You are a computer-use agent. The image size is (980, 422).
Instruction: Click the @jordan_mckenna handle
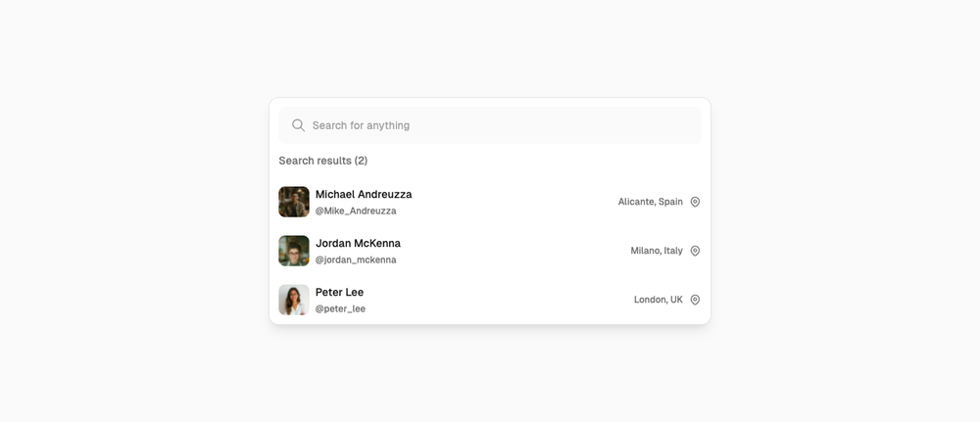point(356,260)
